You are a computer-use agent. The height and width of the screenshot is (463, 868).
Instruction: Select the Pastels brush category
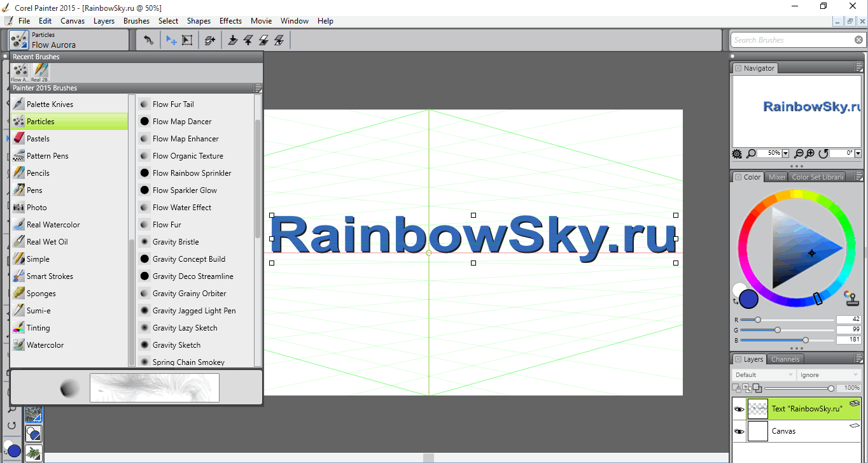tap(69, 139)
